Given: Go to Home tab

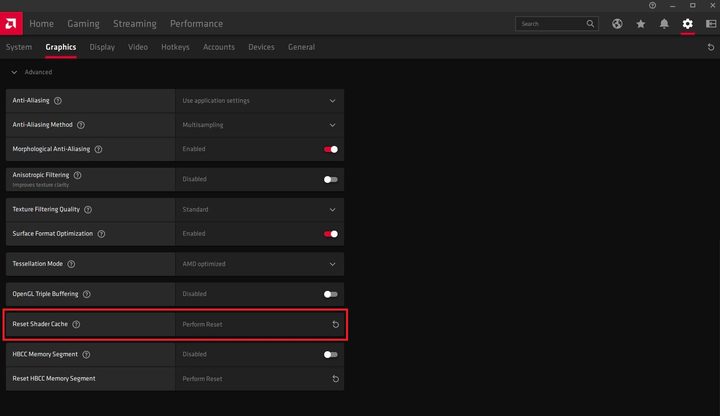Looking at the screenshot, I should pos(41,24).
